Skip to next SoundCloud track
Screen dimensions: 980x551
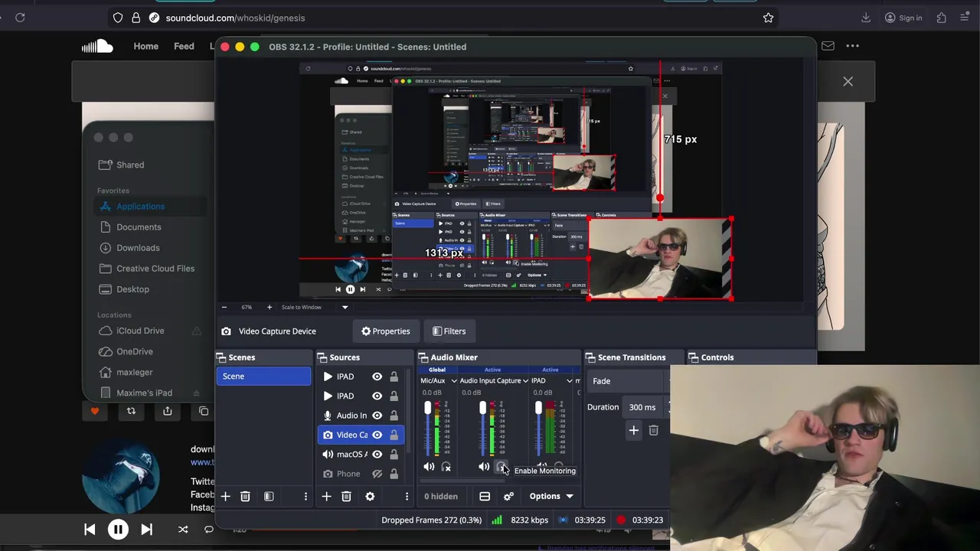[x=147, y=530]
